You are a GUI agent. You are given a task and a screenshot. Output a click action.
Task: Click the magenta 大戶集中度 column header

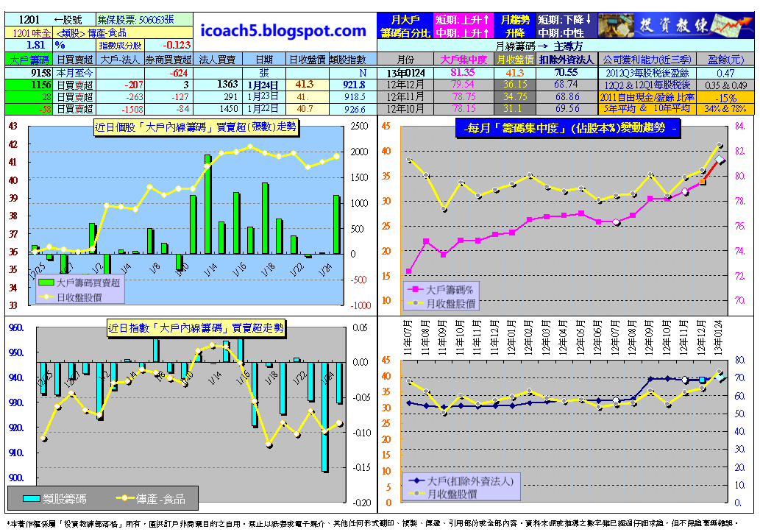click(464, 60)
